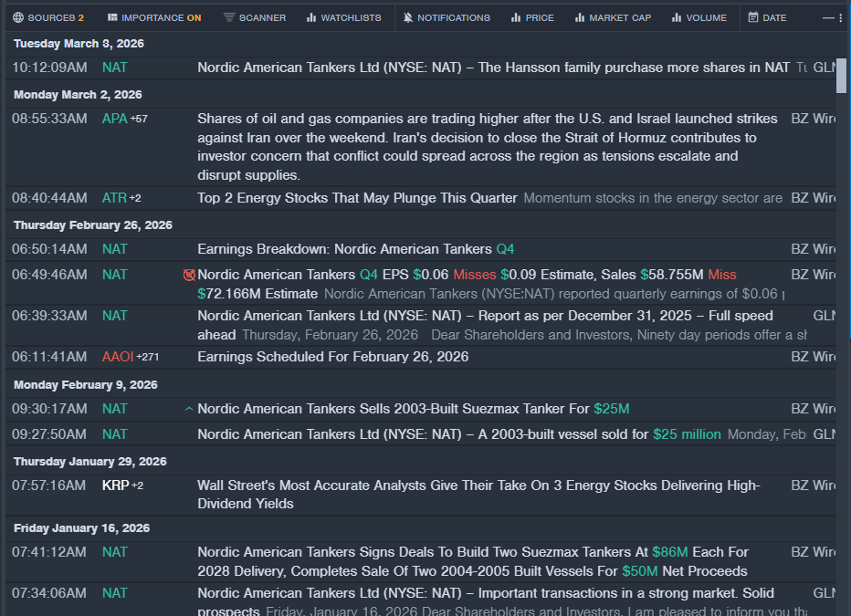Click the AAOI ticker symbol
The image size is (851, 616).
pyautogui.click(x=118, y=357)
